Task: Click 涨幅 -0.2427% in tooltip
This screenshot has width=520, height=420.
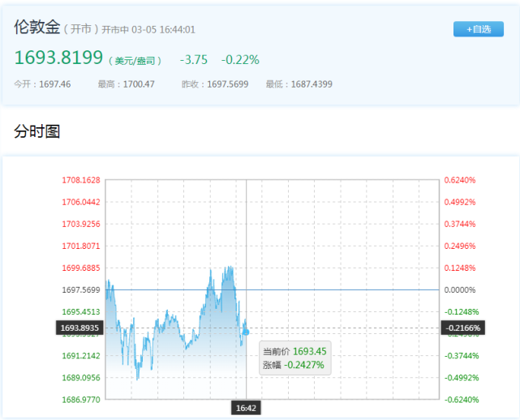Action: 294,365
